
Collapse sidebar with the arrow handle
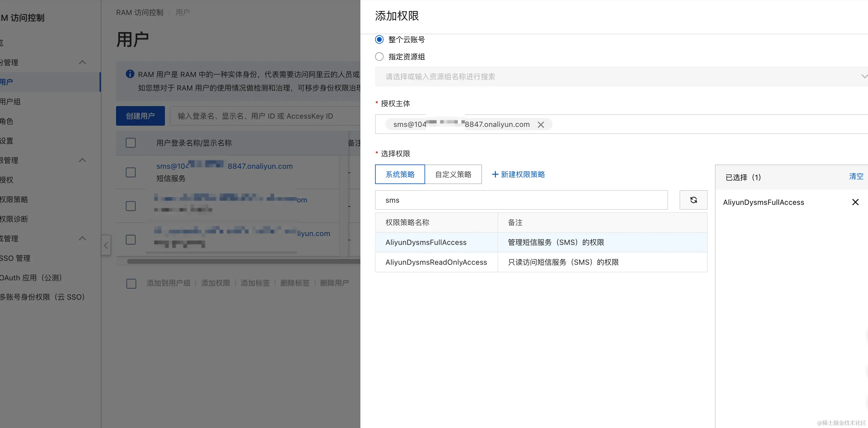click(x=106, y=245)
